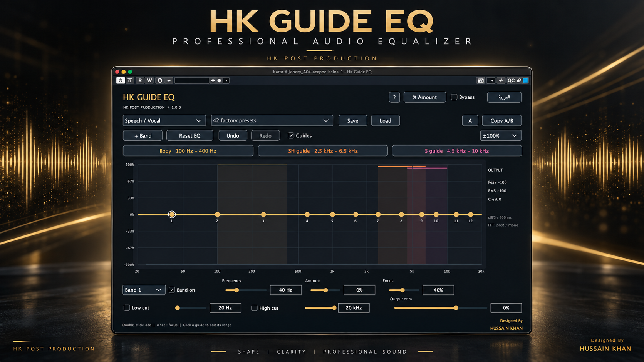Screen dimensions: 644x362
Task: Enable Write automation W button
Action: 149,80
